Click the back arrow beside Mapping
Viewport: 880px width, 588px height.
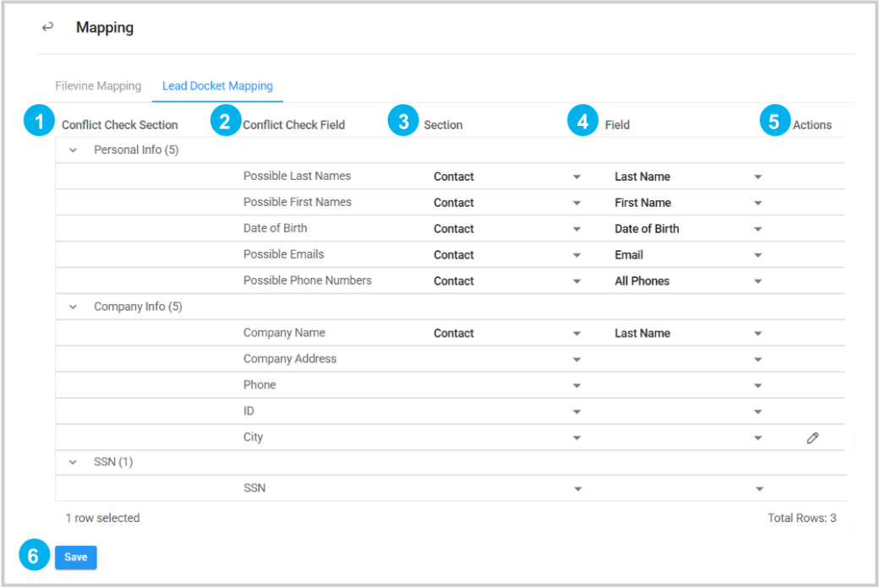pos(47,27)
